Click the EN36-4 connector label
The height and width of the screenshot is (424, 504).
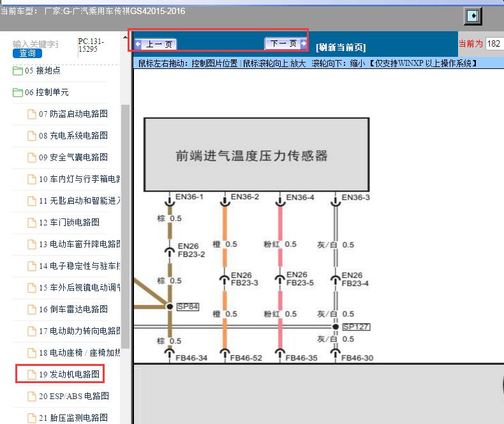pos(300,197)
